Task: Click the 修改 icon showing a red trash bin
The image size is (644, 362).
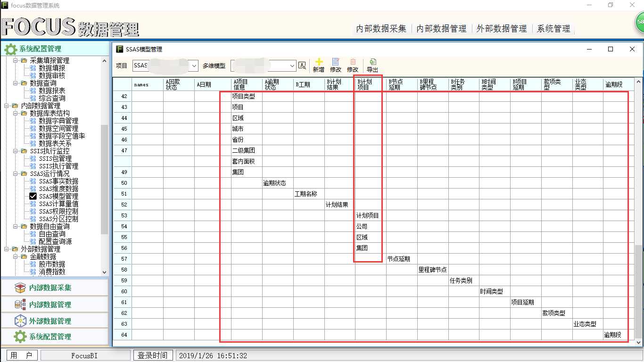Action: point(353,62)
